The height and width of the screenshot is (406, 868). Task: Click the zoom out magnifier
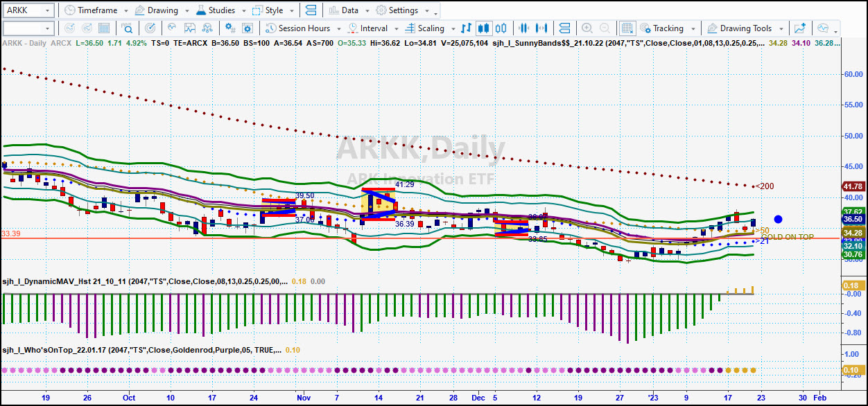pos(605,28)
